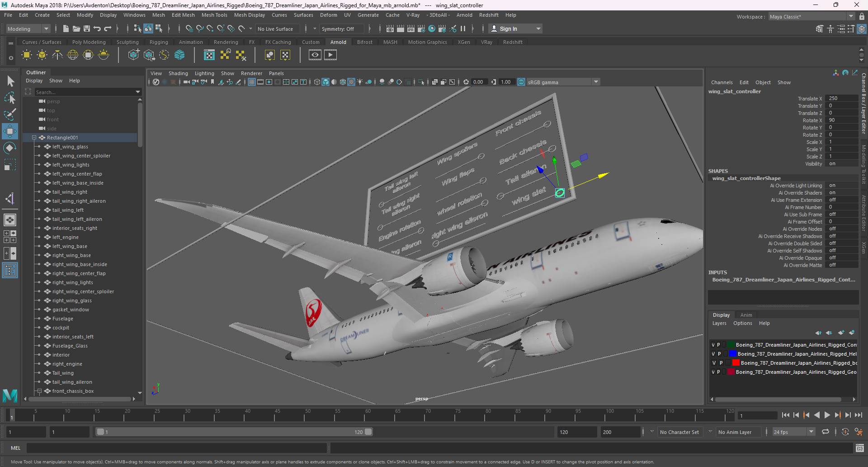Open the Sign In dropdown arrow
This screenshot has height=467, width=868.
pos(538,29)
